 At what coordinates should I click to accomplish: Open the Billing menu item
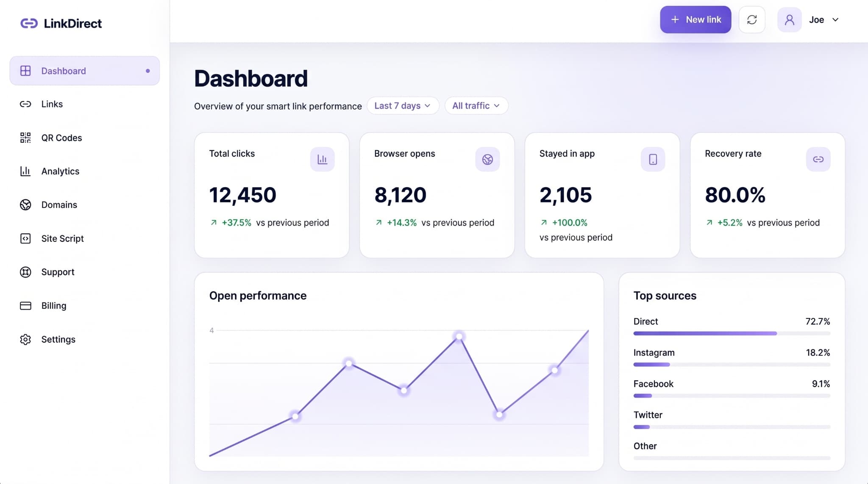point(85,306)
